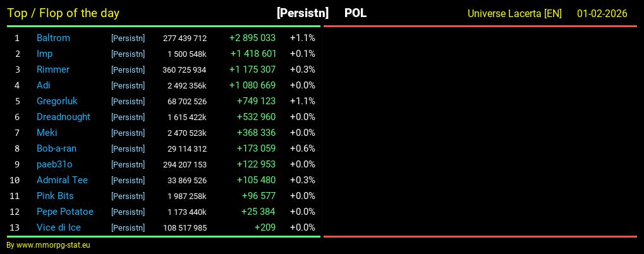Click the Bob-a-ran player link
This screenshot has height=254, width=644.
[x=56, y=148]
